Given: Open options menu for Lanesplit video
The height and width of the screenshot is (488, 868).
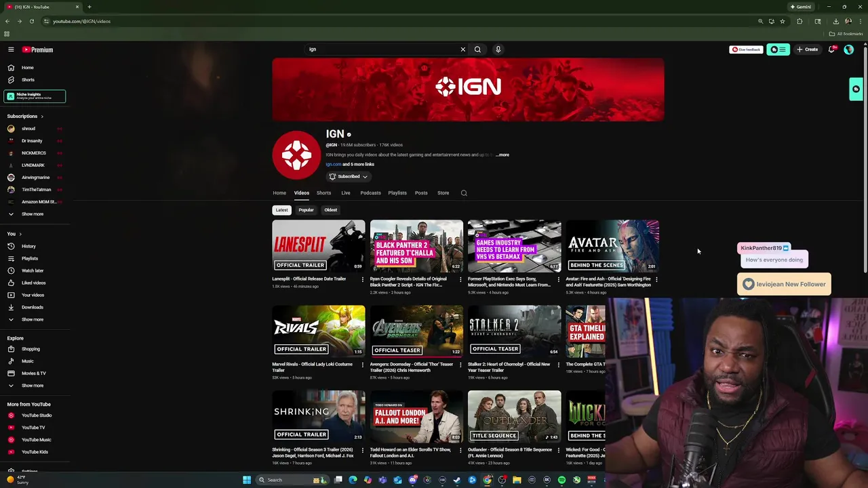Looking at the screenshot, I should pos(362,279).
